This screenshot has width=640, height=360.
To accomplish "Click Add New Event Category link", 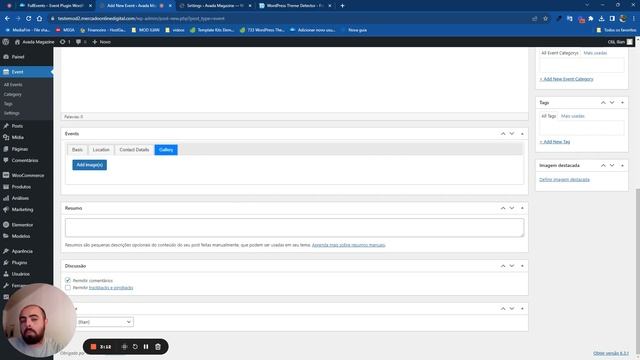I will coord(567,79).
